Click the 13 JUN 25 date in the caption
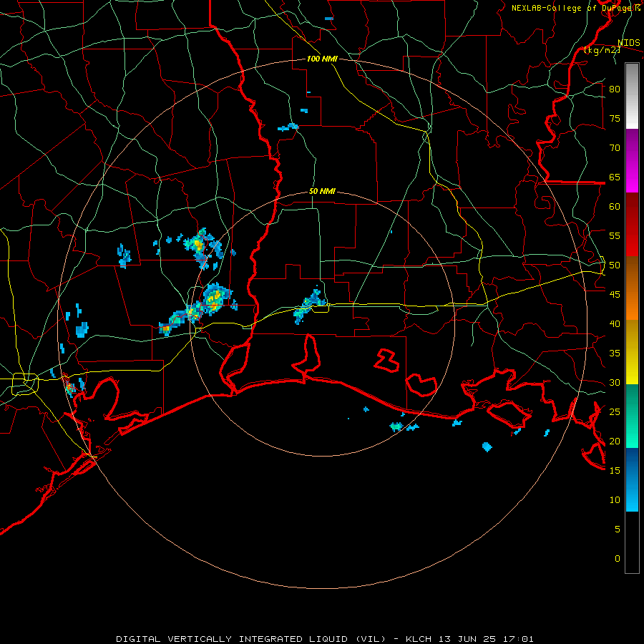This screenshot has width=644, height=644. [x=467, y=639]
